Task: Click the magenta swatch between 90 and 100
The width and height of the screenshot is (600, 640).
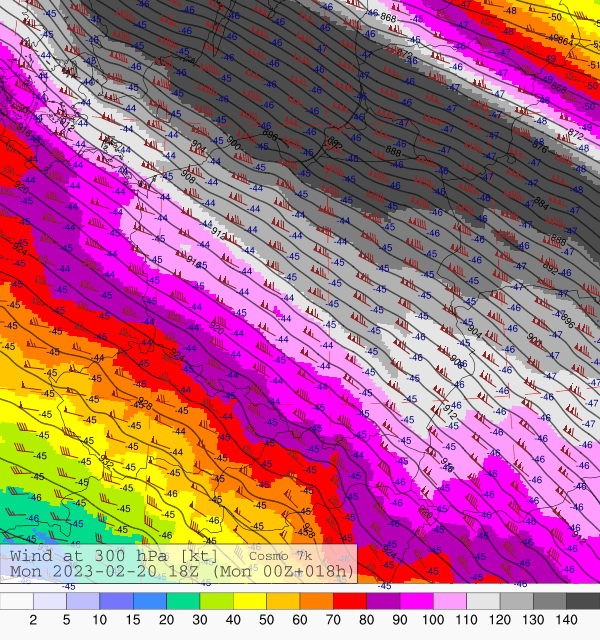Action: [417, 601]
